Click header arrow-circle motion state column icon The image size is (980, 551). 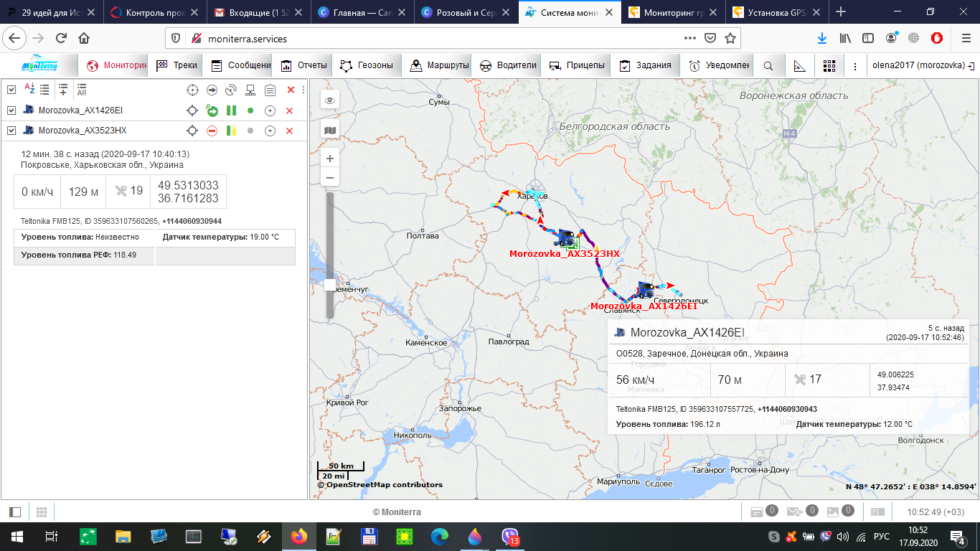[212, 90]
